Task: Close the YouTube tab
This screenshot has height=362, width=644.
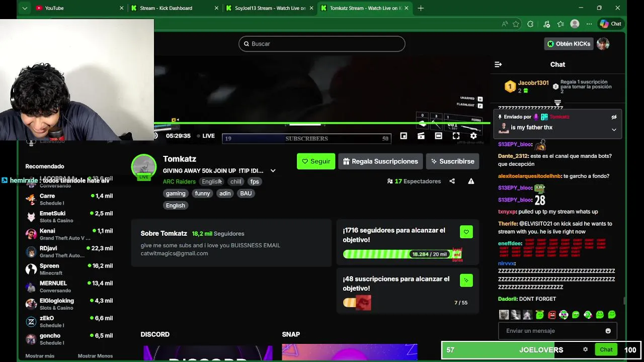Action: click(x=121, y=8)
